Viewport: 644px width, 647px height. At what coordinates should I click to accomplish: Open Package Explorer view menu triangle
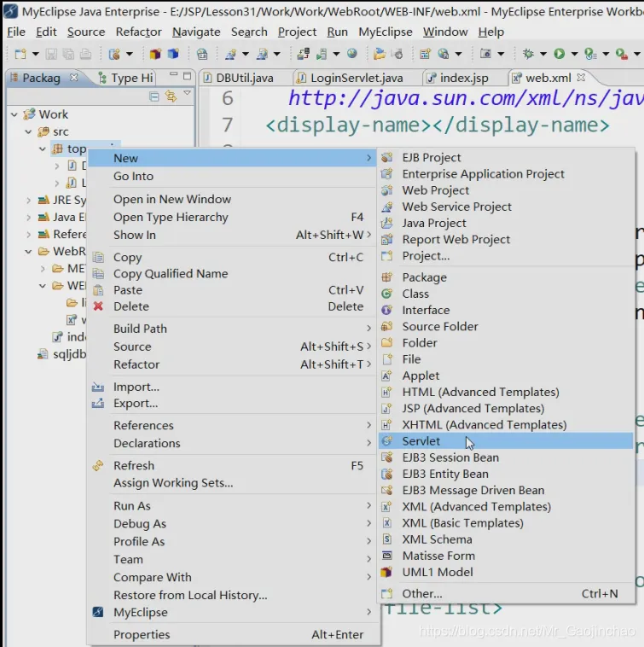click(187, 93)
